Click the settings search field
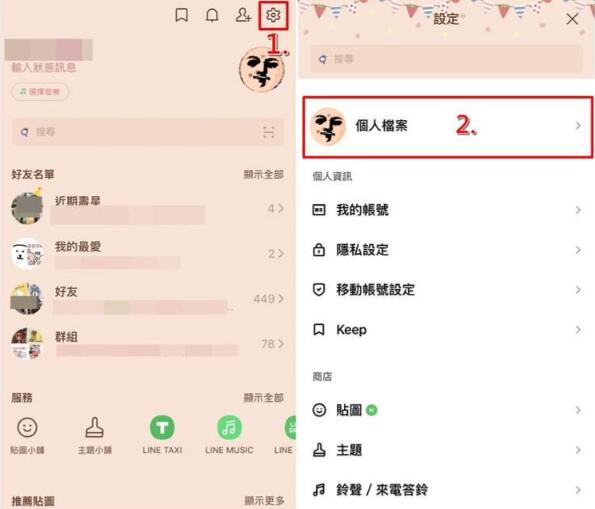This screenshot has height=509, width=595. pyautogui.click(x=446, y=59)
